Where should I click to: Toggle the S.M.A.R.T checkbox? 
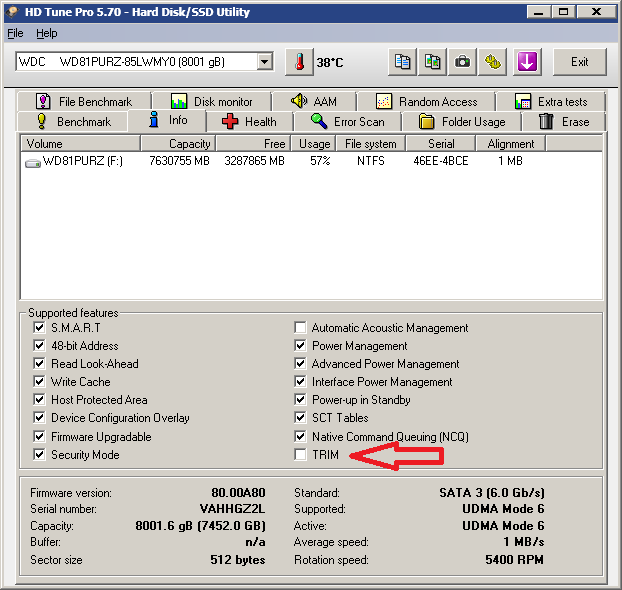point(39,328)
